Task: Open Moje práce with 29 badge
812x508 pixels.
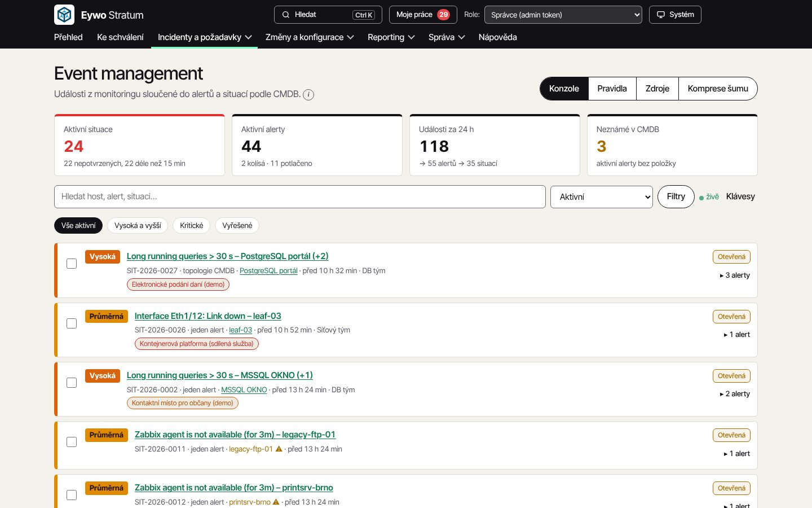Action: (x=423, y=15)
